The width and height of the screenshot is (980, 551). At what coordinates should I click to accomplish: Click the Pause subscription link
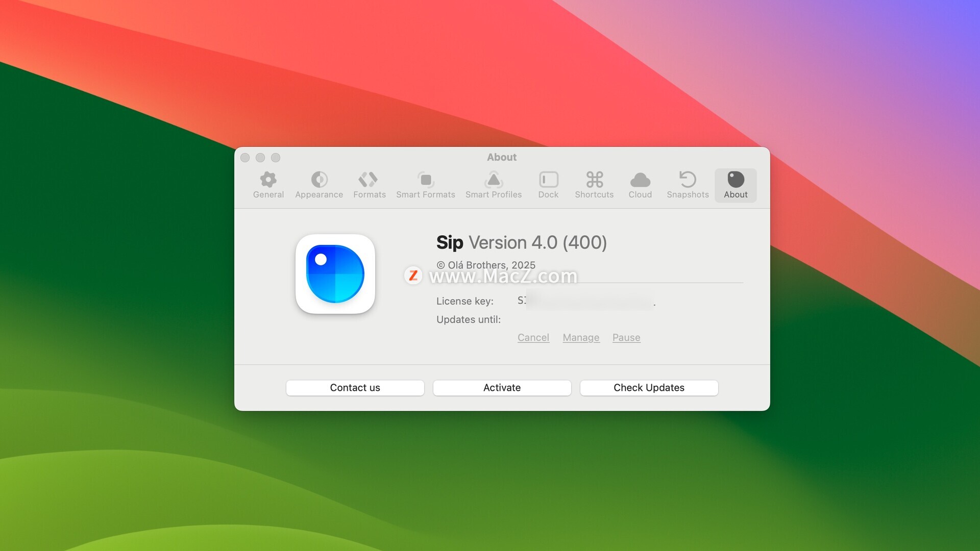click(x=626, y=338)
